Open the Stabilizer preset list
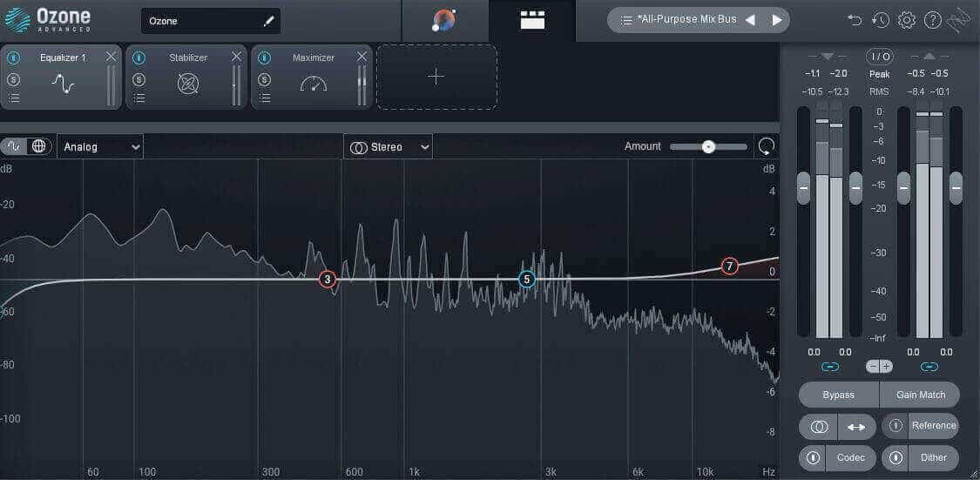980x480 pixels. pyautogui.click(x=139, y=98)
